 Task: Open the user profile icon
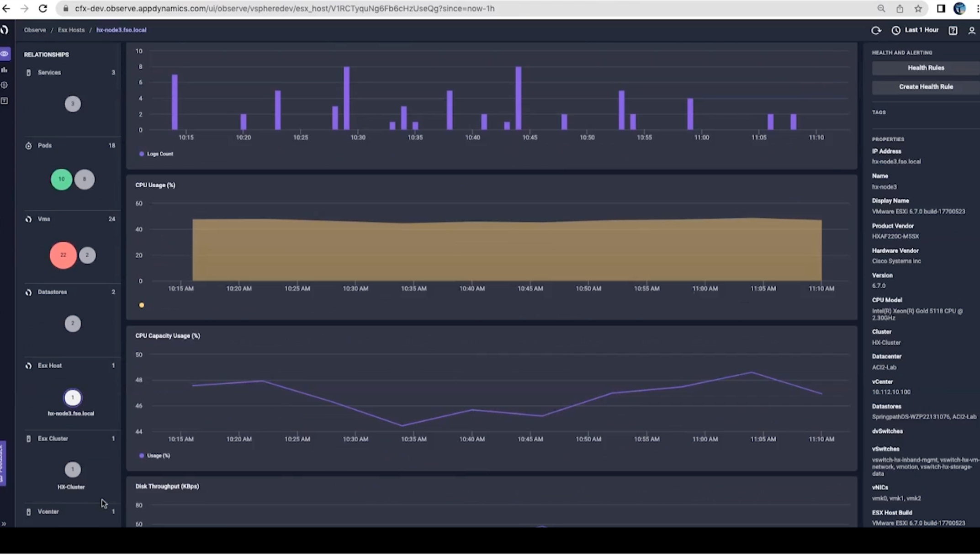971,30
